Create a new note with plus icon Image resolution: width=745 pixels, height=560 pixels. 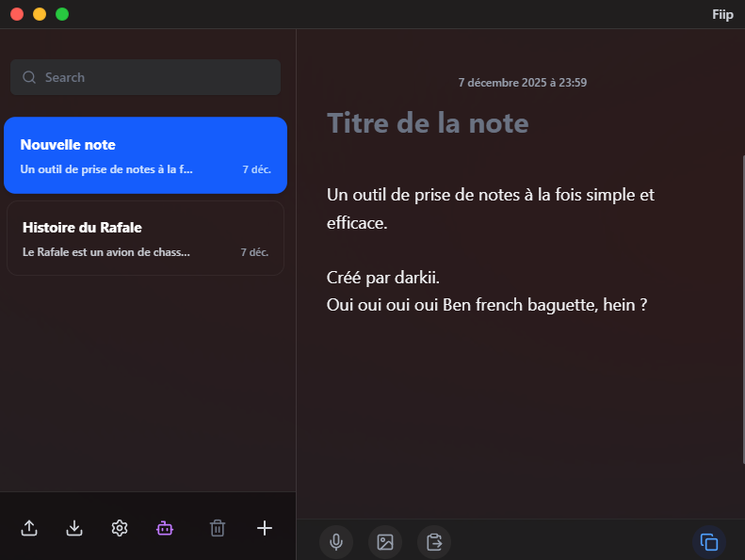click(x=265, y=528)
